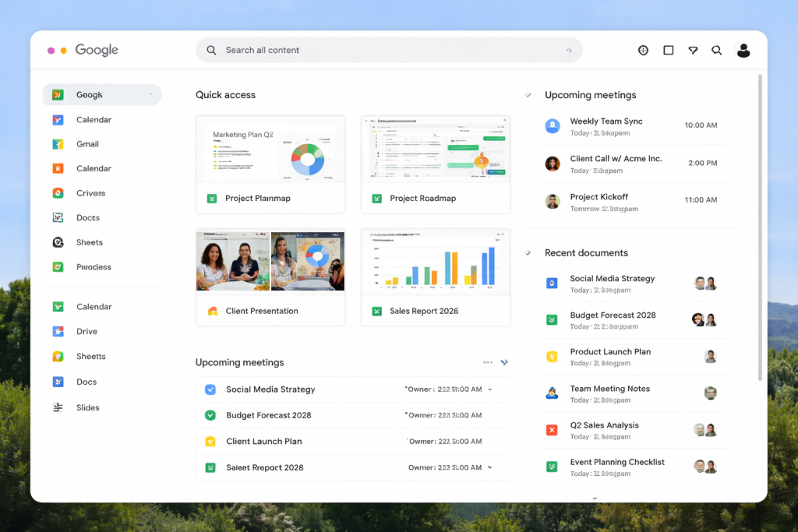This screenshot has height=532, width=798.
Task: Toggle the yellow Client Launch Plan checkbox
Action: [210, 442]
